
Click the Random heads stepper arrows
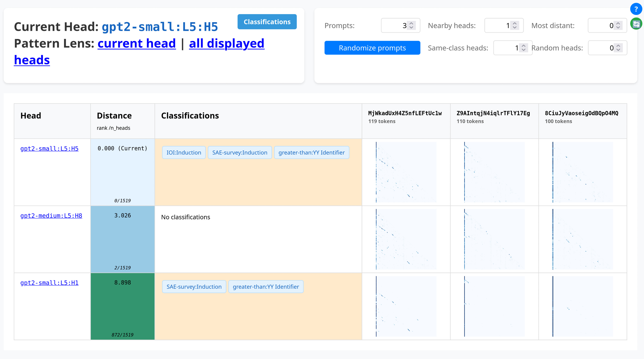(x=618, y=47)
